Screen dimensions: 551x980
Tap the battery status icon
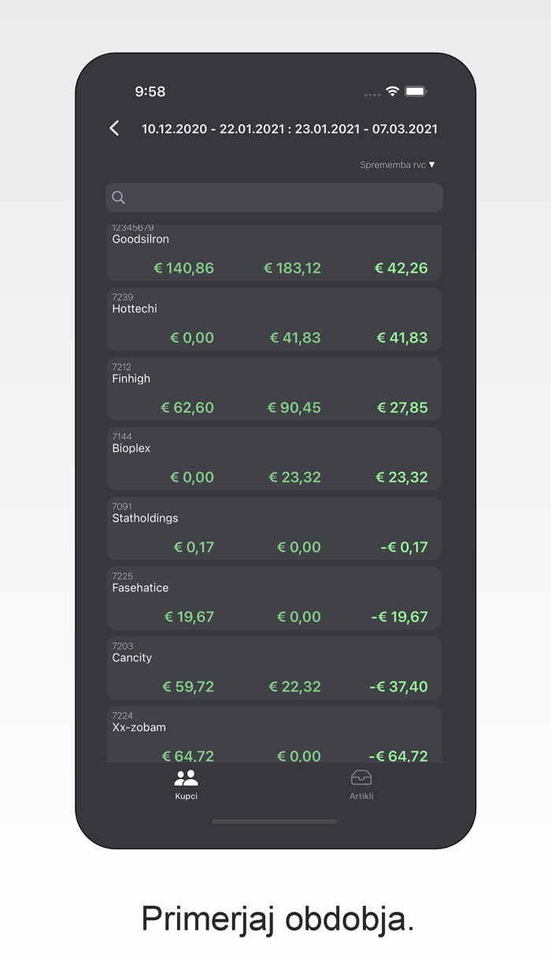coord(416,92)
